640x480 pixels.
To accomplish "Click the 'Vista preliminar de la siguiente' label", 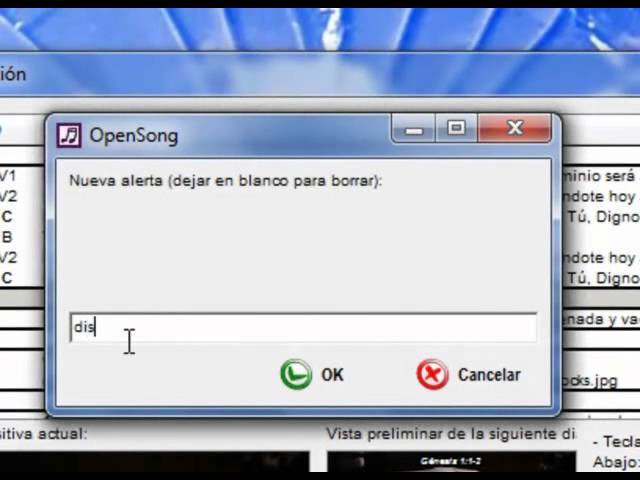I will pos(451,433).
